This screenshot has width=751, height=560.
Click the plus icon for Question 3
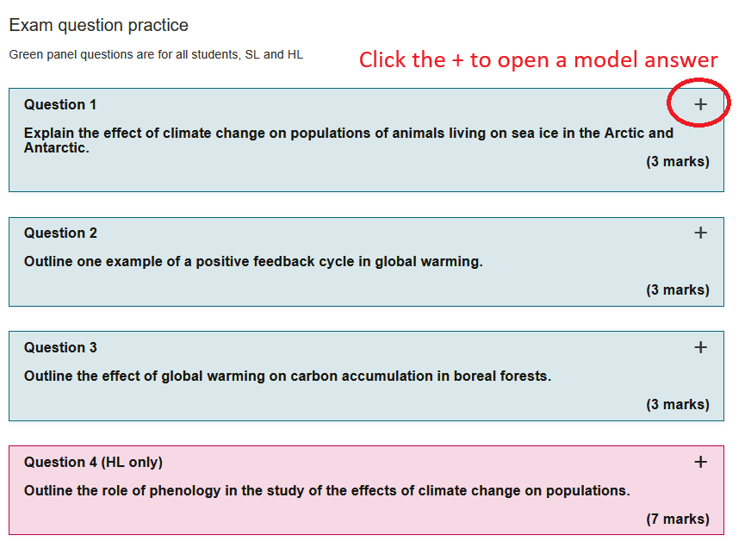click(x=700, y=347)
